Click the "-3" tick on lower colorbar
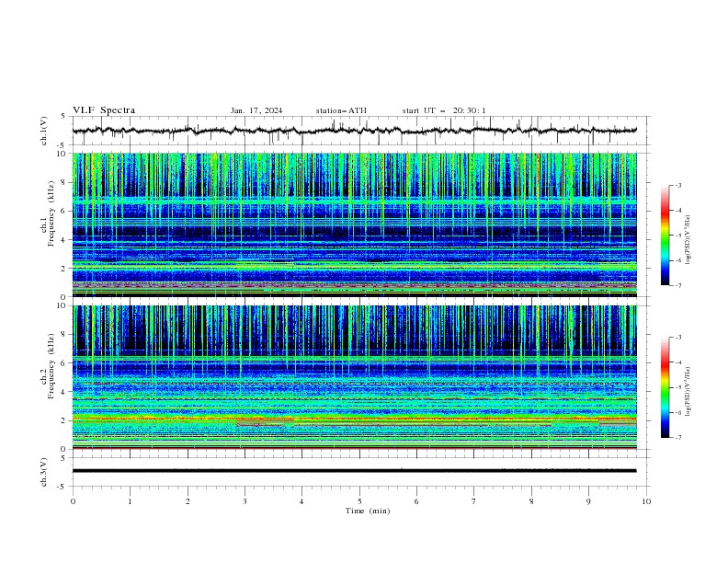 coord(678,338)
